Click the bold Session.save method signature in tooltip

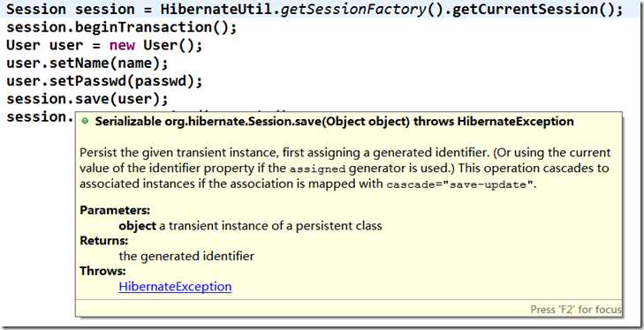[x=334, y=122]
